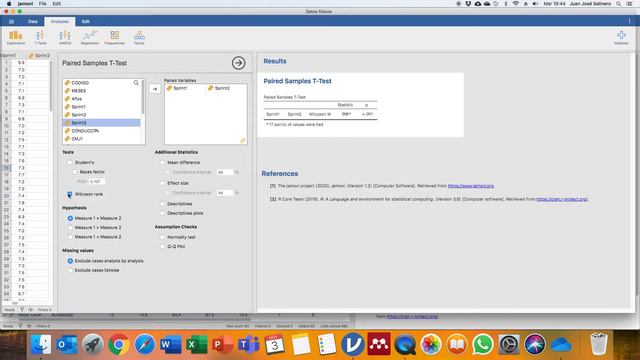
Task: Select Exclude cases listwise option
Action: [x=70, y=270]
